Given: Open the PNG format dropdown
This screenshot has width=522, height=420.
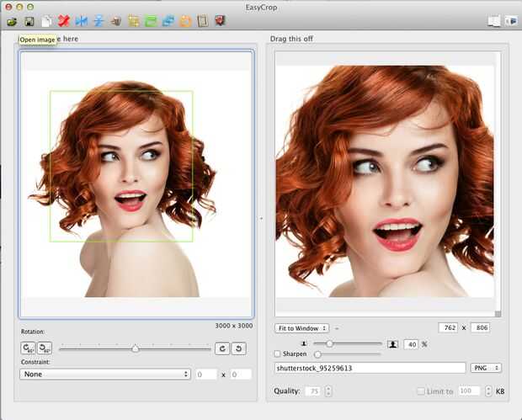Looking at the screenshot, I should [x=486, y=368].
